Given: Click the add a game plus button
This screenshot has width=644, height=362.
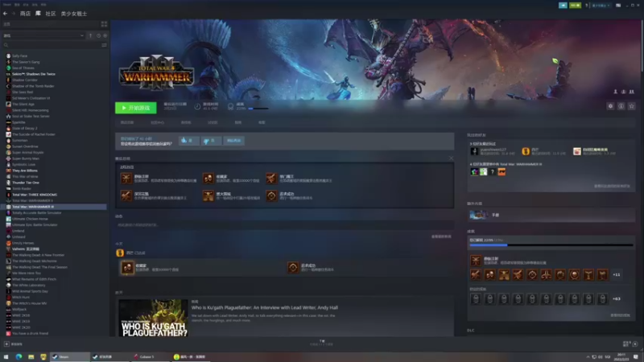Looking at the screenshot, I should coord(6,344).
